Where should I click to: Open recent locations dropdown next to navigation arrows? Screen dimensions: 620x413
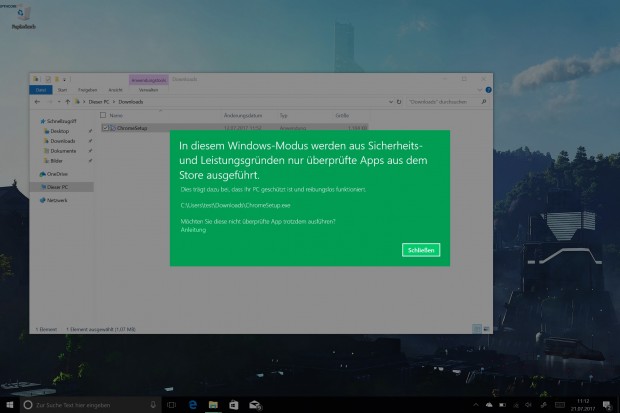59,102
